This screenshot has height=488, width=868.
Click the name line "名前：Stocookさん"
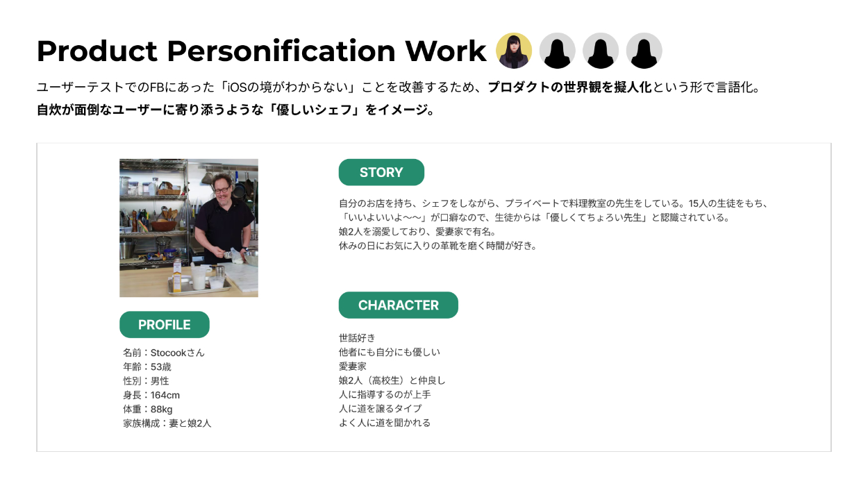click(x=164, y=353)
